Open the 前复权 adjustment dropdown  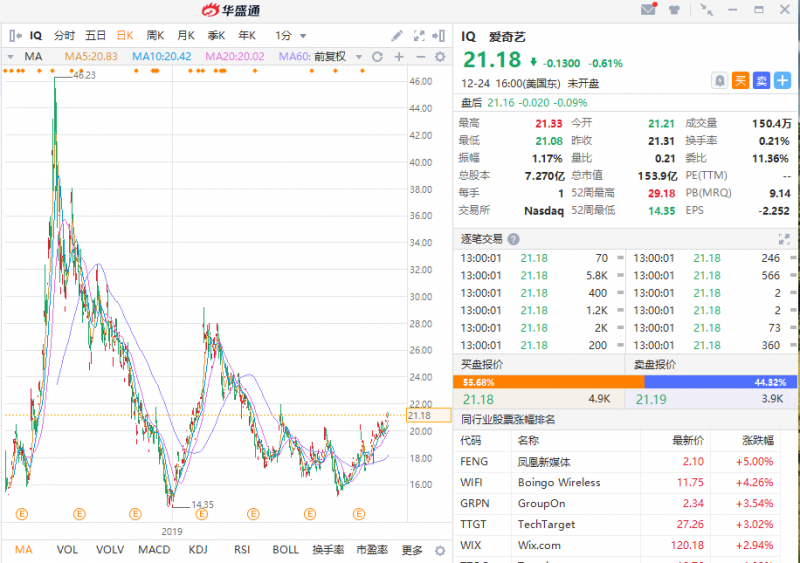pos(359,57)
